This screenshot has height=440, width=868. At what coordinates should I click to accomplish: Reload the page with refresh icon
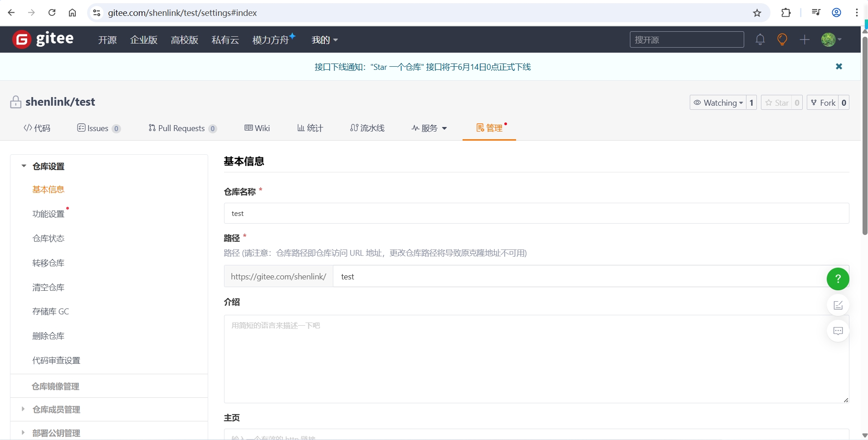click(x=52, y=12)
